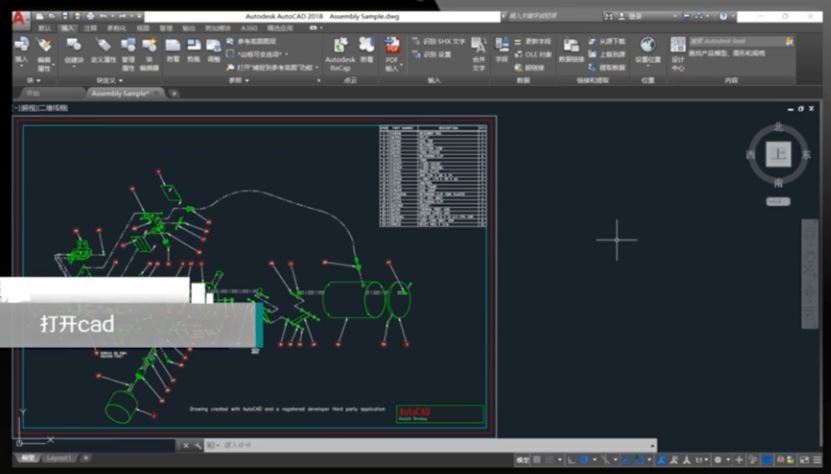Click the Update Fields button

point(533,41)
